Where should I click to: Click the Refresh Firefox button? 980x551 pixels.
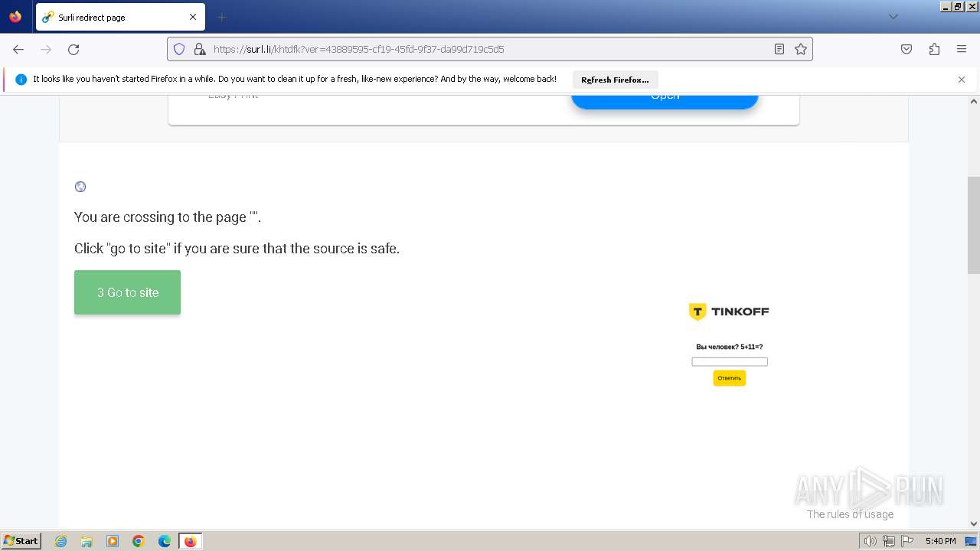point(615,80)
